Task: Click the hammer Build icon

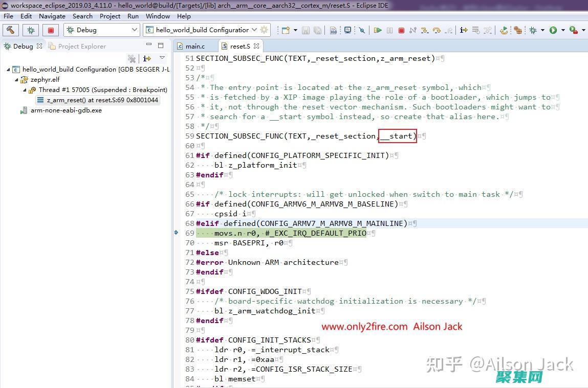Action: (x=11, y=30)
